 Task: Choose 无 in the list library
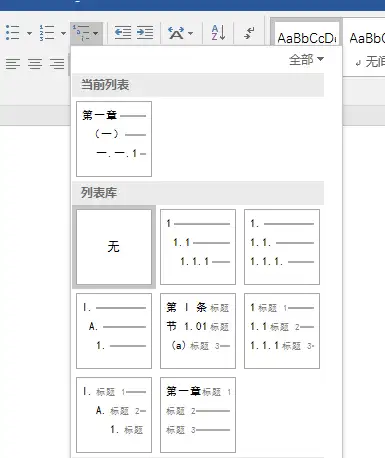point(114,247)
